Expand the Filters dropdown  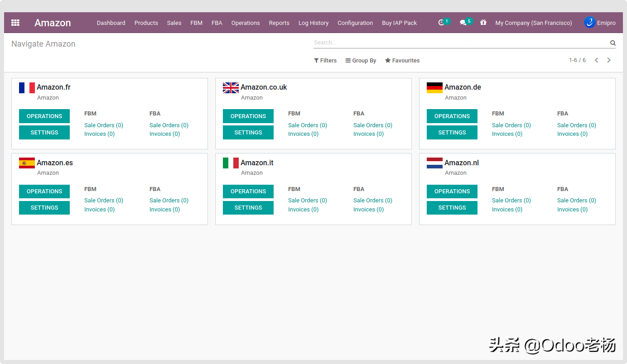[325, 61]
